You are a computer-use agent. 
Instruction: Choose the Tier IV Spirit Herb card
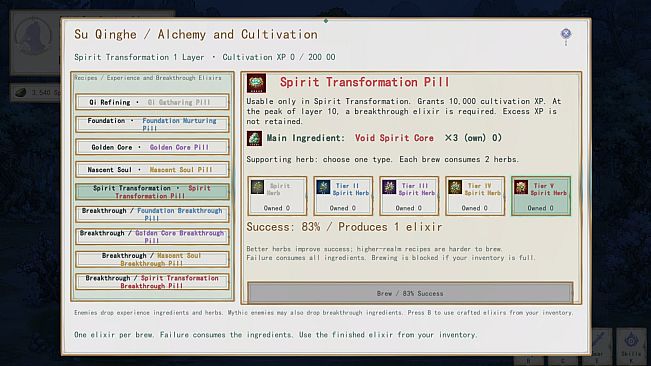475,196
